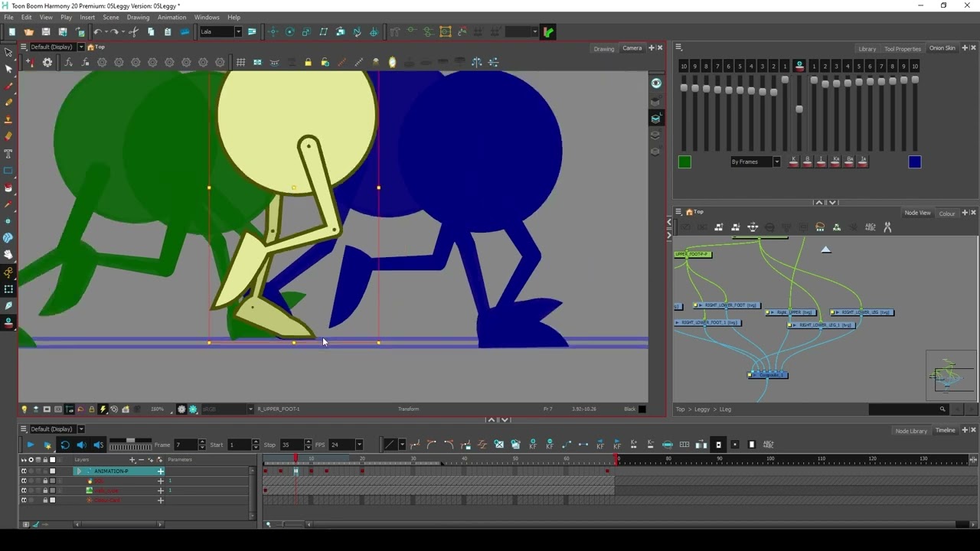Save the scene with the floppy icon

coord(46,32)
